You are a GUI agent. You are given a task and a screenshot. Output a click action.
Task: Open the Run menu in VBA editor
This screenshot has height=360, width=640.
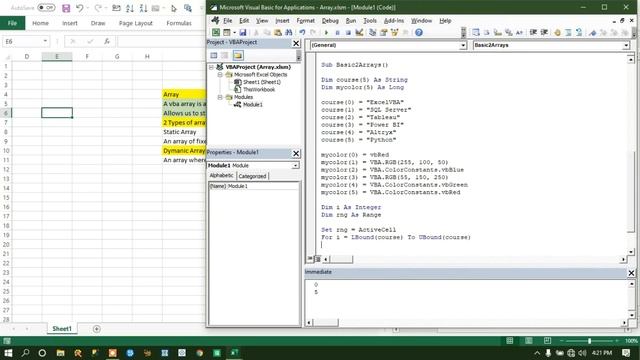pyautogui.click(x=351, y=21)
